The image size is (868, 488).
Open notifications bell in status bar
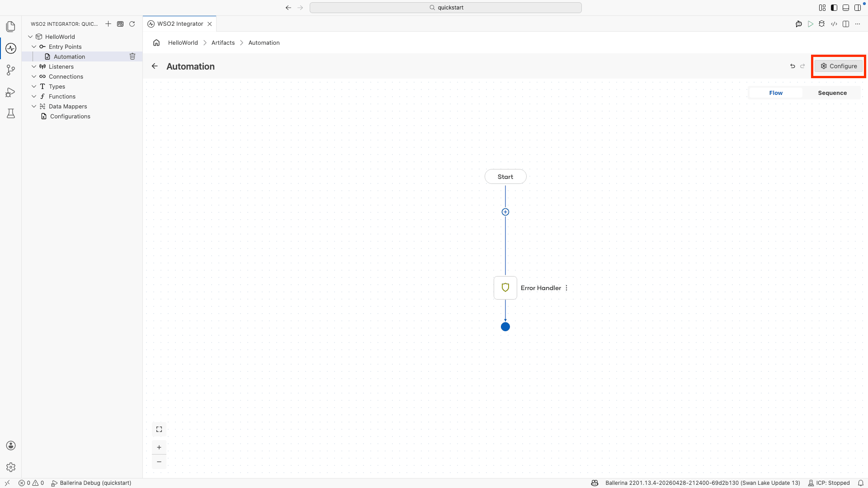click(861, 483)
